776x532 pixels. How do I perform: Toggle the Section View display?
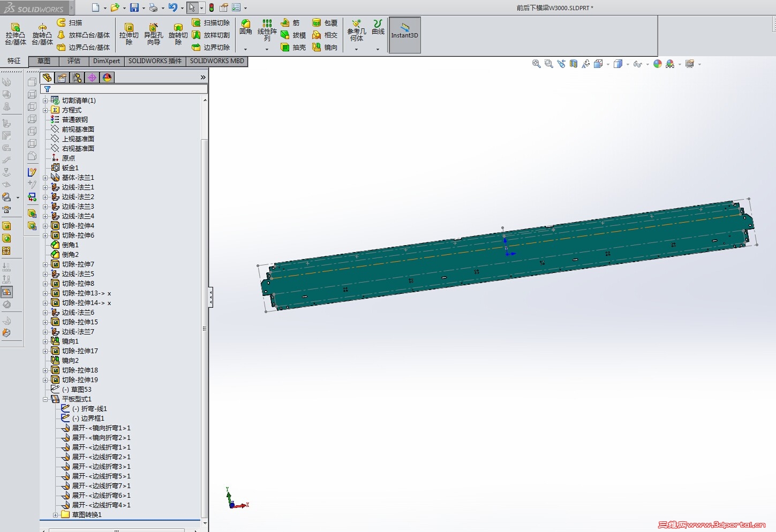574,64
